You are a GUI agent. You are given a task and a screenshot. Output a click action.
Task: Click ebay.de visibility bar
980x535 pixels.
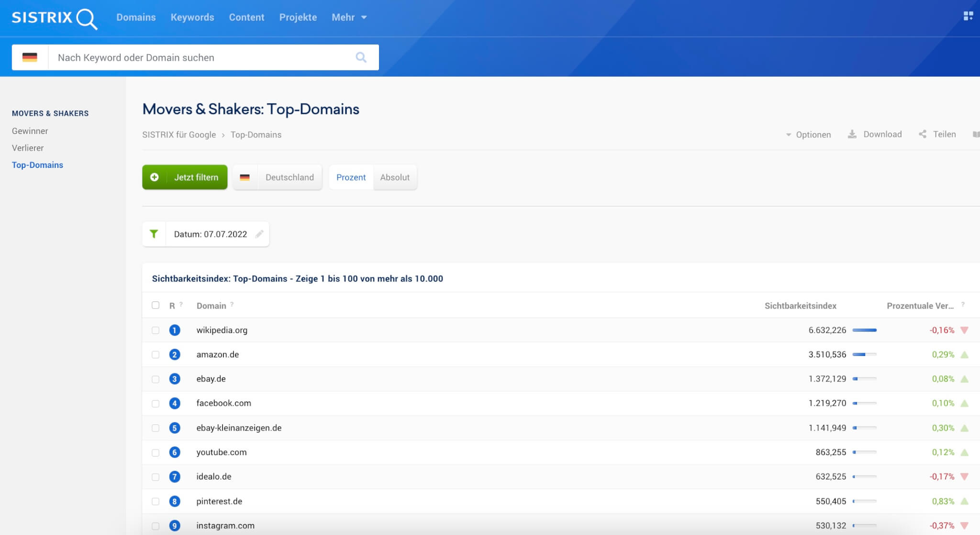pos(864,379)
